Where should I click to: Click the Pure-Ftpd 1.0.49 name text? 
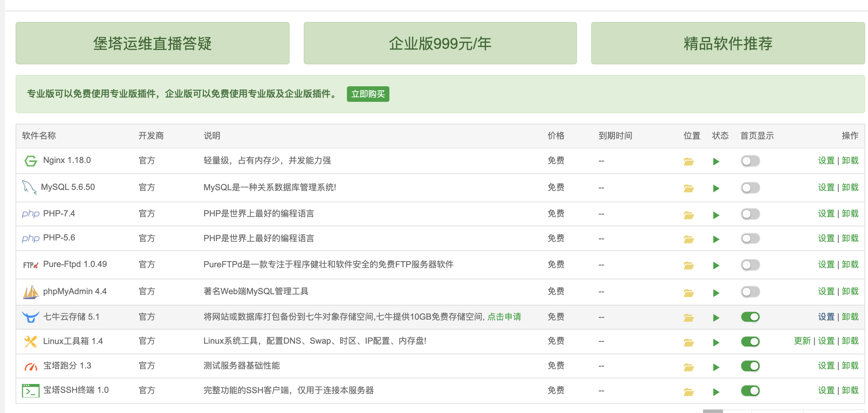75,264
